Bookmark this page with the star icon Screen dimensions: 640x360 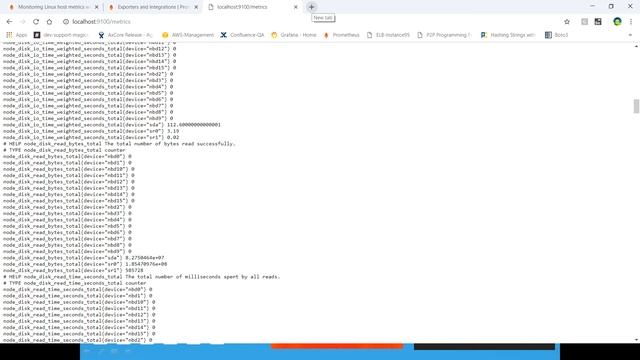(567, 22)
